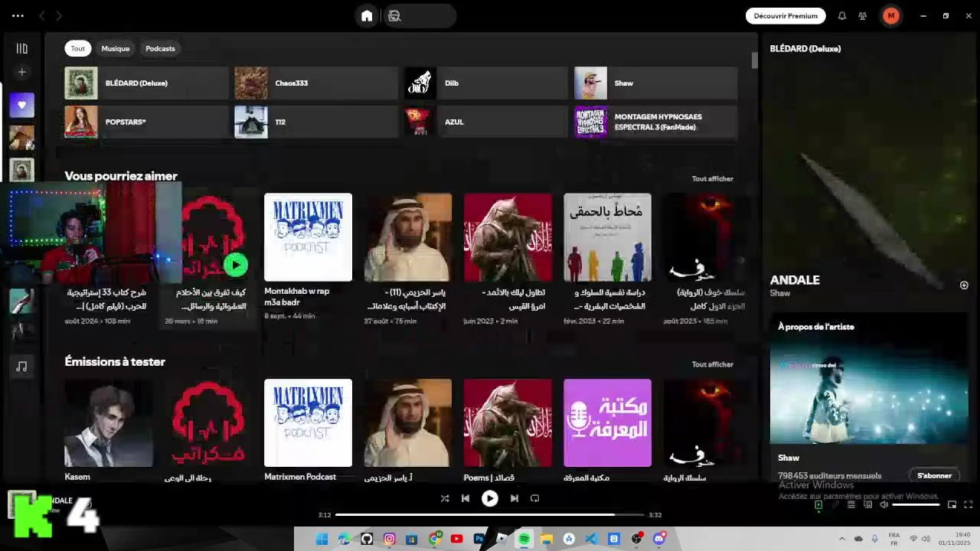Image resolution: width=980 pixels, height=551 pixels.
Task: Open Windows Start menu
Action: click(x=322, y=540)
